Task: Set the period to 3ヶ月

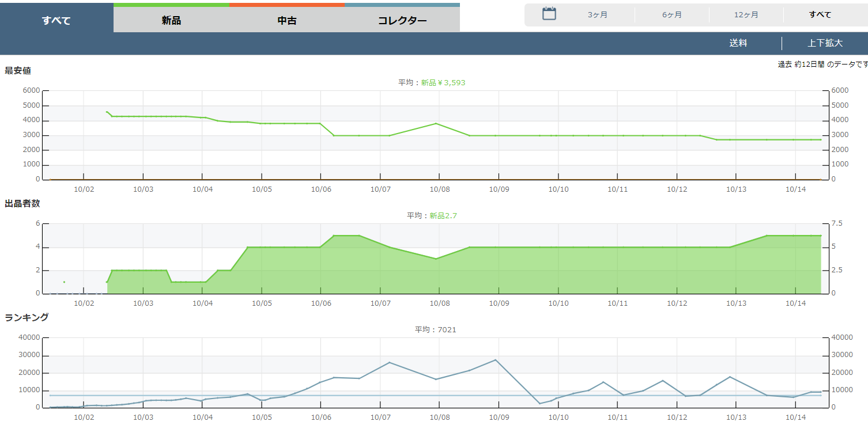Action: (x=598, y=15)
